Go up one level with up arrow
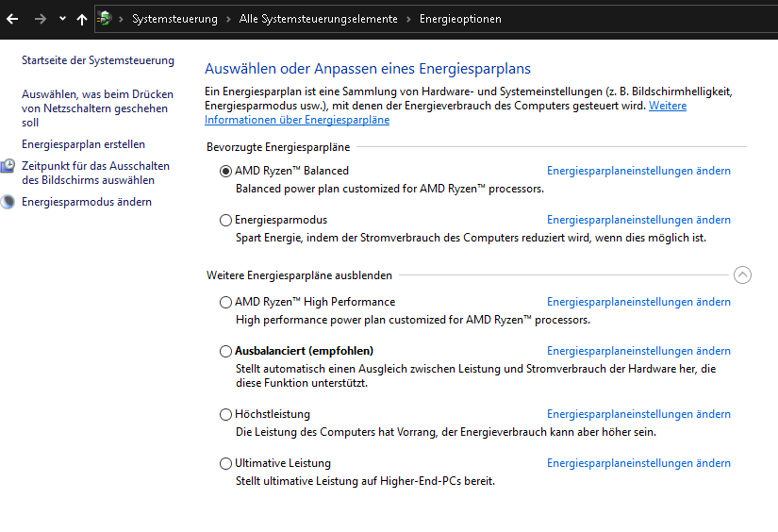 (x=82, y=19)
